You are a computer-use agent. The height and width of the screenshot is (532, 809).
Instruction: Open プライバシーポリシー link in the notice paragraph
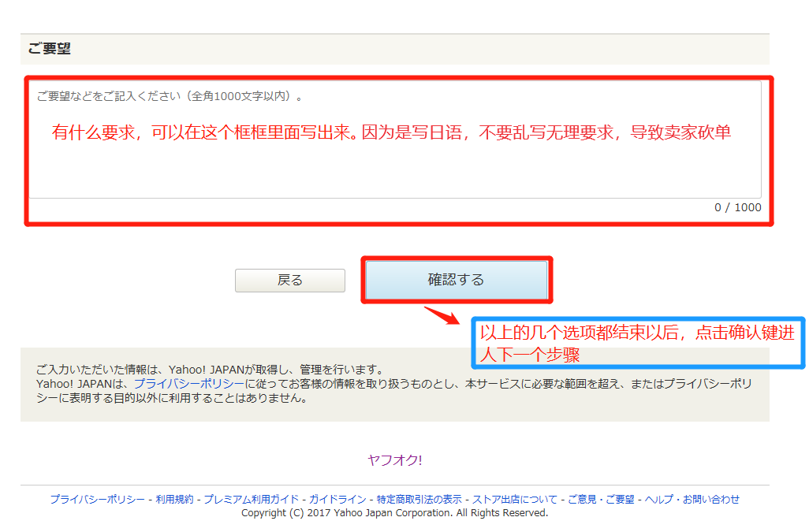[x=188, y=383]
